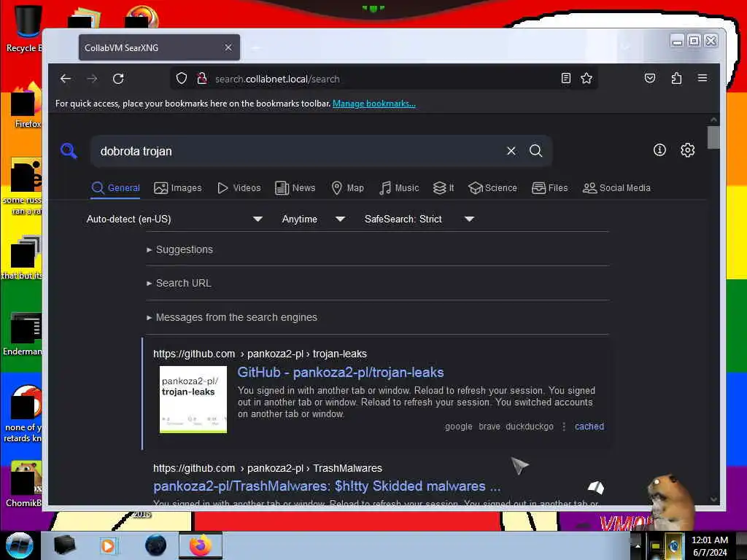Toggle reader view icon in address bar

566,78
